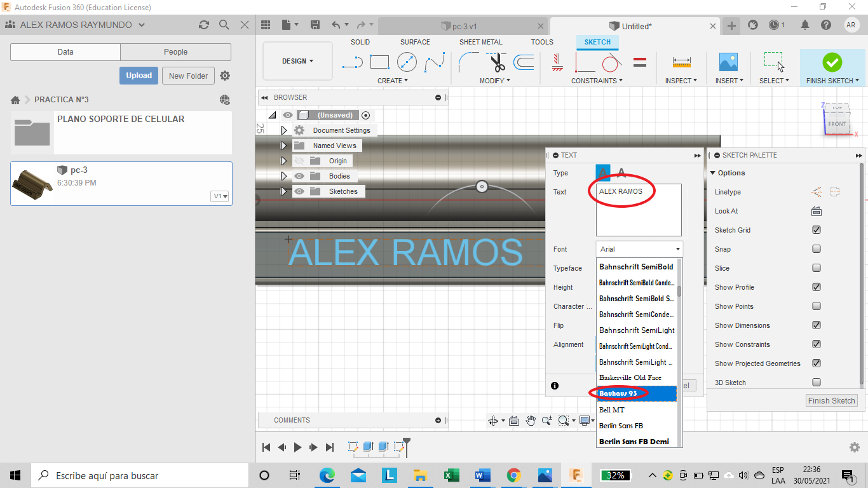The height and width of the screenshot is (488, 868).
Task: Apply the Equal constraint tool
Action: point(640,62)
